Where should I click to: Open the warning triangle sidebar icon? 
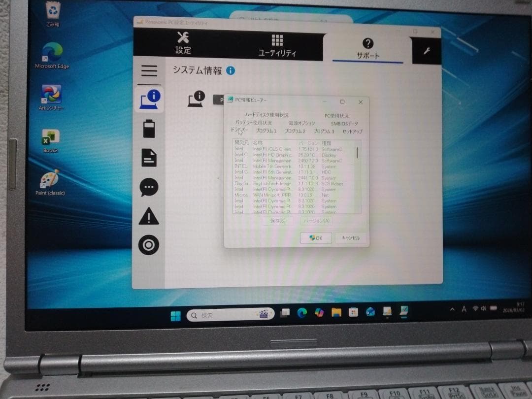point(149,216)
